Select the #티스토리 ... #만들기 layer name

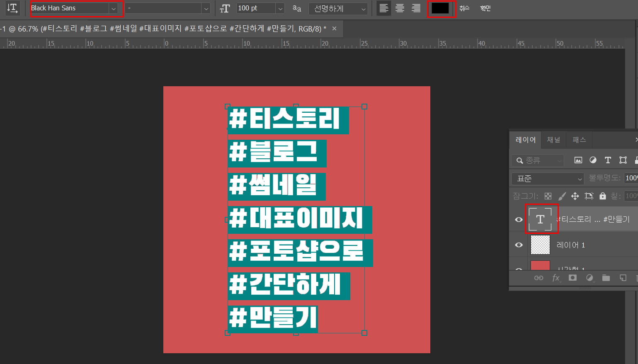click(593, 219)
